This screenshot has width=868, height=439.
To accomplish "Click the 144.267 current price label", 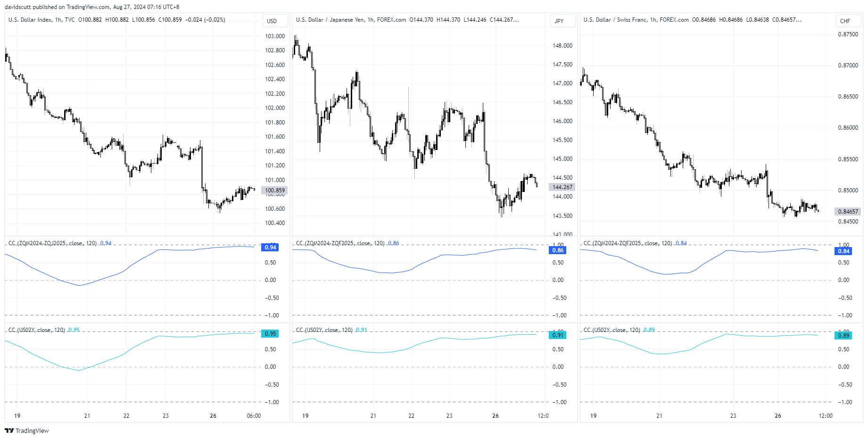I will click(562, 187).
